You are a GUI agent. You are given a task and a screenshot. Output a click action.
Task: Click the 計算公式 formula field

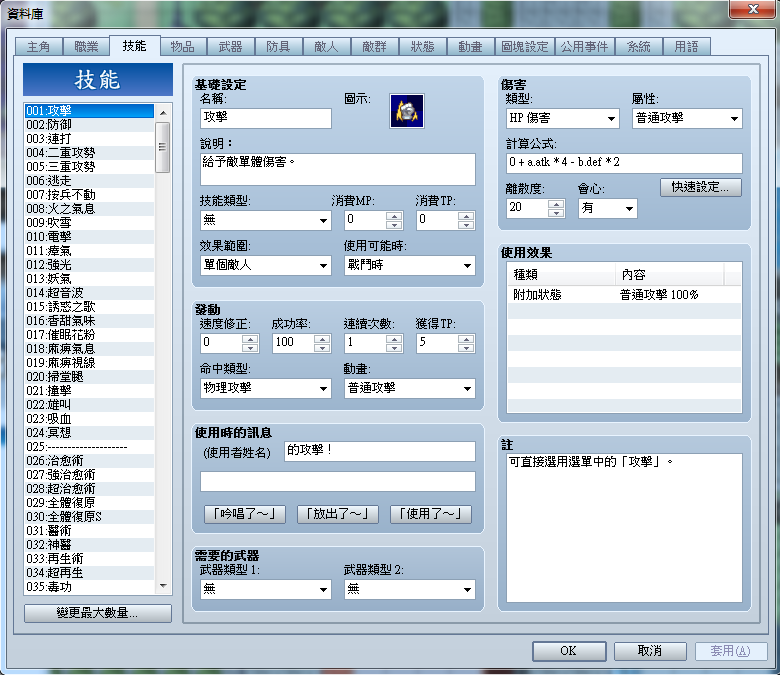click(x=624, y=163)
